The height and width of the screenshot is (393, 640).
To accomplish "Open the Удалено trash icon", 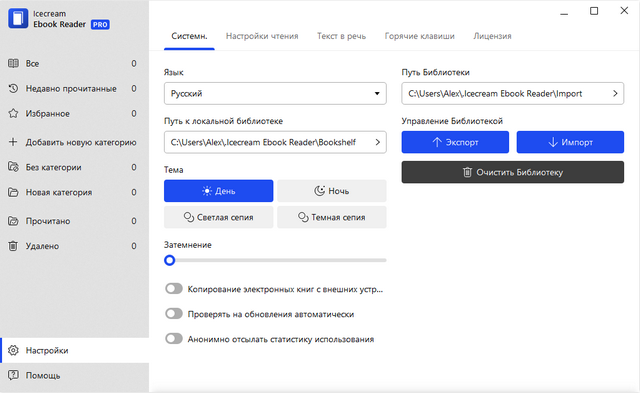I will click(13, 246).
